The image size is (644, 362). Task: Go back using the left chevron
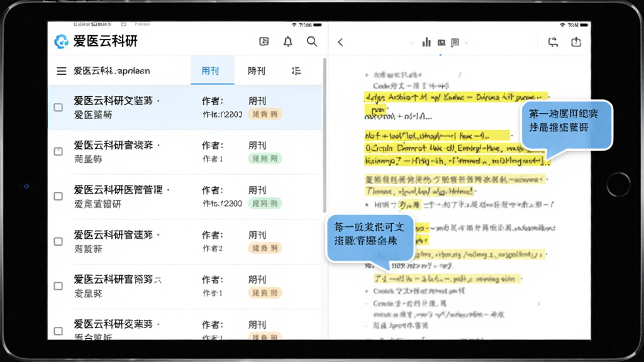pos(340,42)
